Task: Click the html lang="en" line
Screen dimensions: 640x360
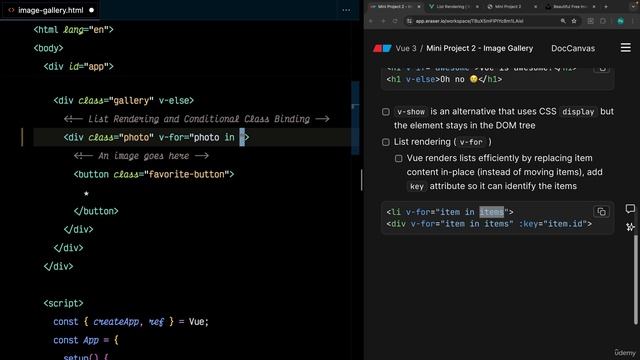Action: click(73, 29)
